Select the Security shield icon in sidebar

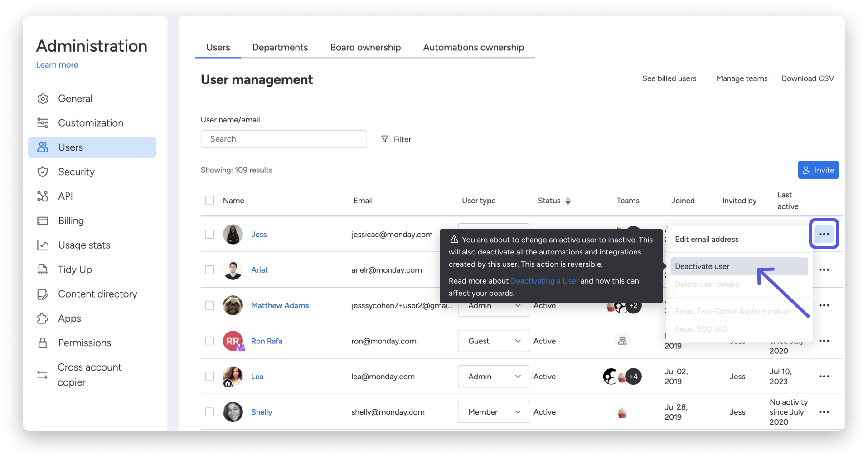(x=43, y=171)
